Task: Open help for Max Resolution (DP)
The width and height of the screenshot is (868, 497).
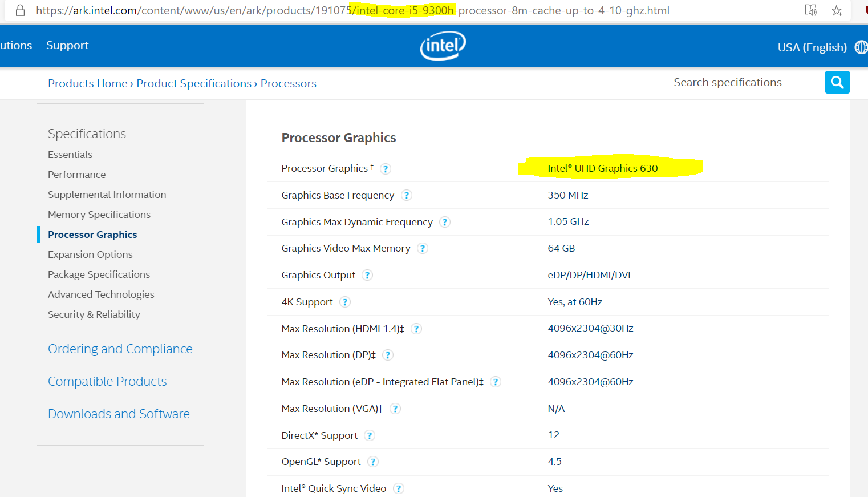Action: pos(388,355)
